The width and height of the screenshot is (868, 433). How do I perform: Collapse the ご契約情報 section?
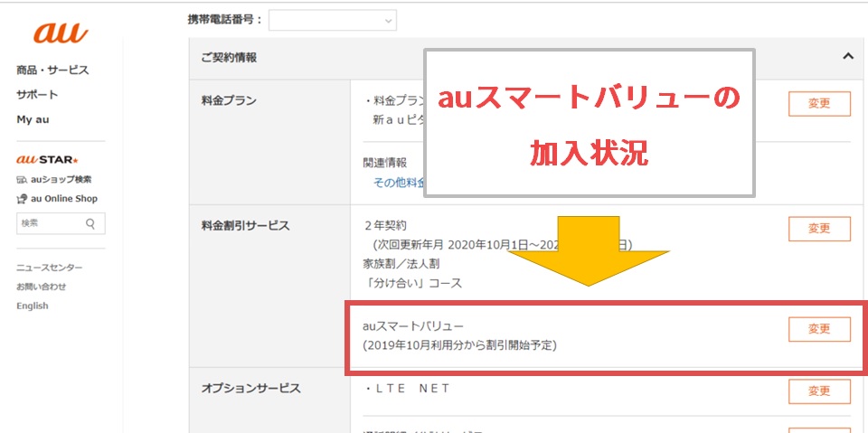[847, 56]
